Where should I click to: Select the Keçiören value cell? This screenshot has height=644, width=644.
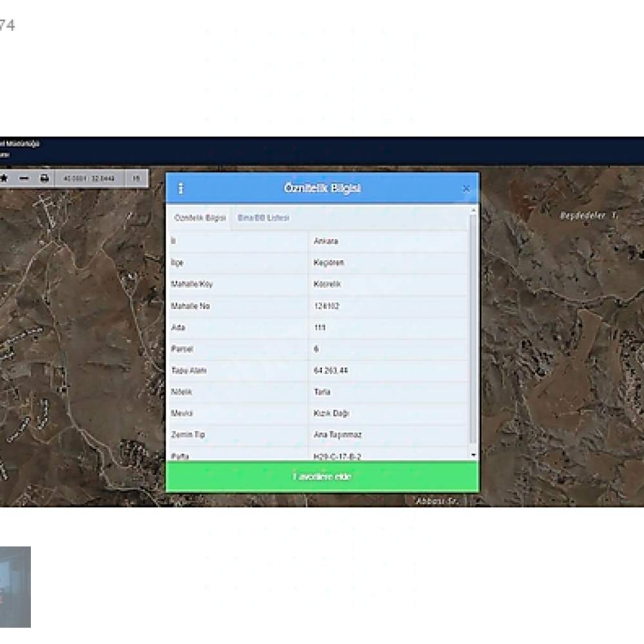coord(388,263)
